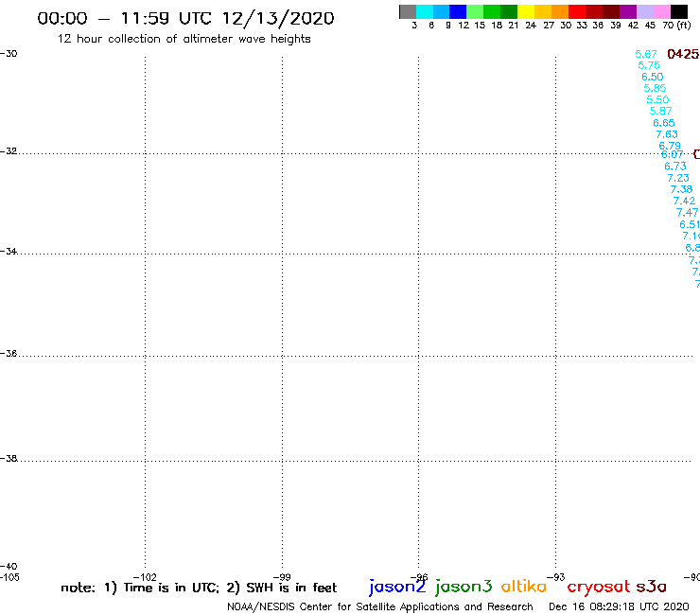The width and height of the screenshot is (700, 615).
Task: Click the note 'SWH is in feet'
Action: tap(291, 588)
